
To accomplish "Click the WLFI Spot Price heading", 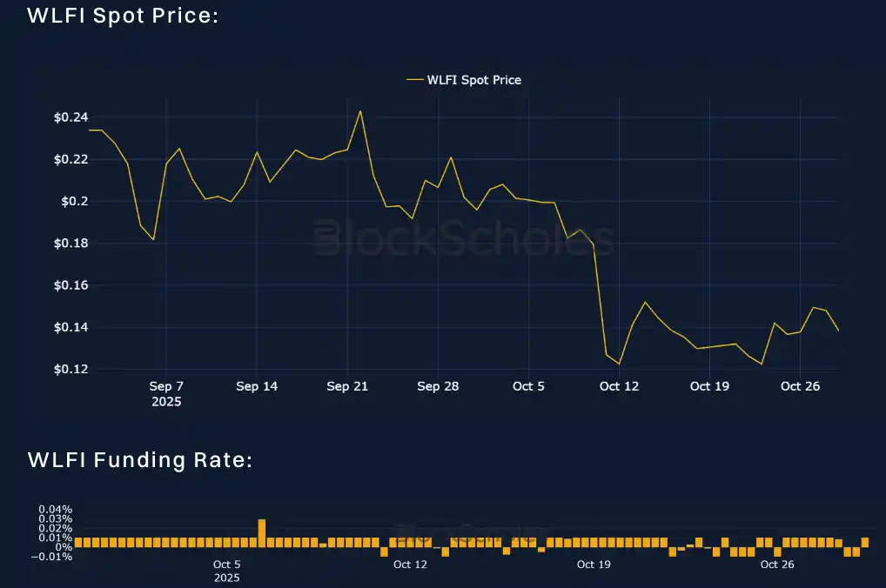I will (x=123, y=16).
